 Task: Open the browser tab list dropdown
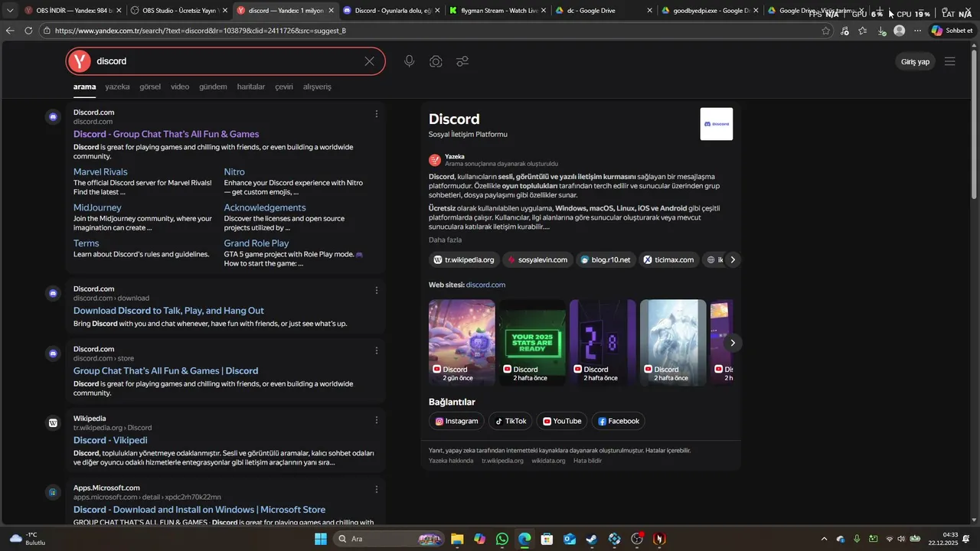10,11
